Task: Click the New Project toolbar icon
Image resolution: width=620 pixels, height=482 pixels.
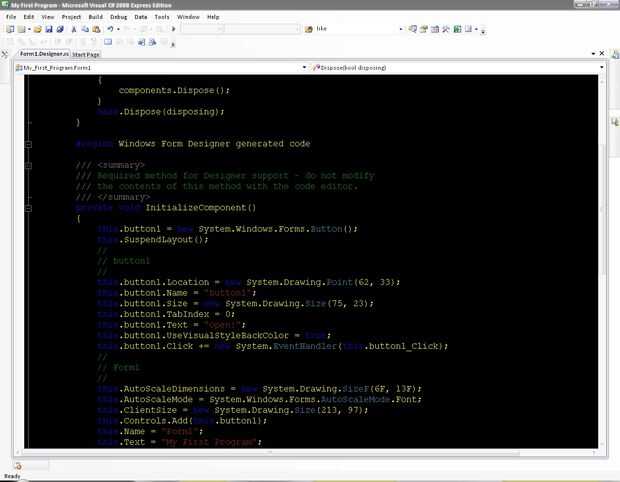Action: (10, 29)
